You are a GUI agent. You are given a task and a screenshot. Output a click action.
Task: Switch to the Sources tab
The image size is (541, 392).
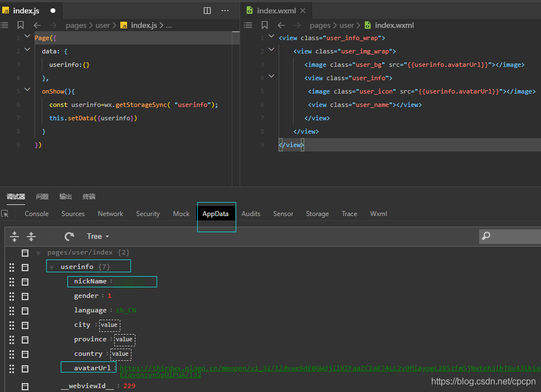click(73, 214)
